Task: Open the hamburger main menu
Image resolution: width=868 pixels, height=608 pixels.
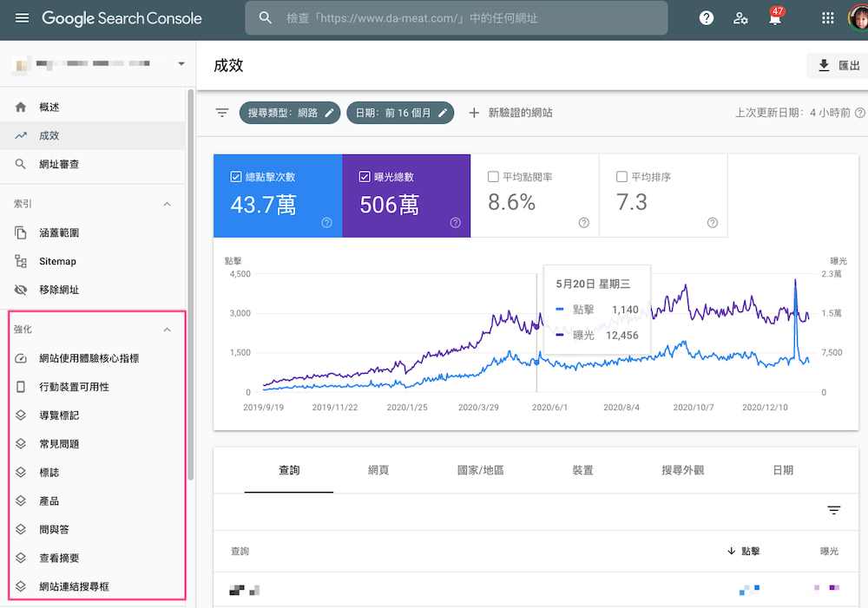Action: (x=22, y=18)
